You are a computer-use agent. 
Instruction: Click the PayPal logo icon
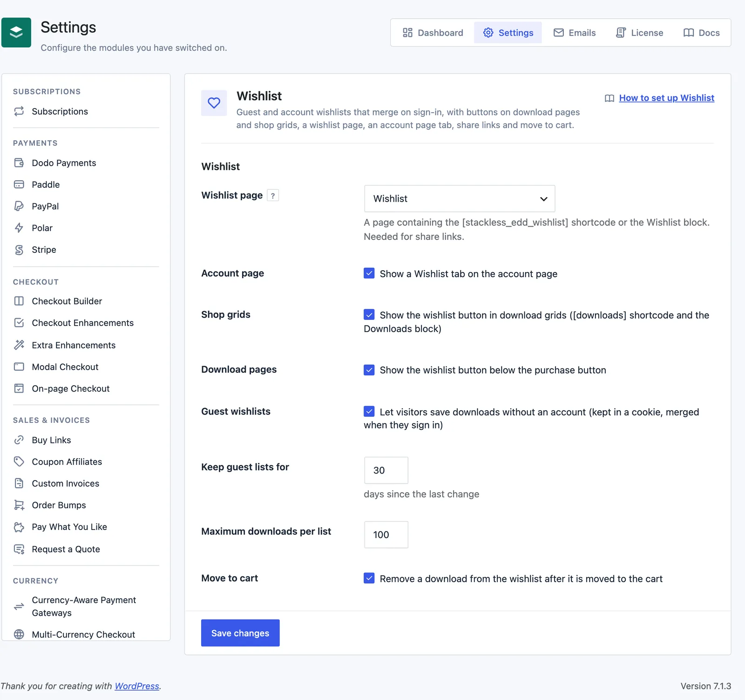(19, 206)
